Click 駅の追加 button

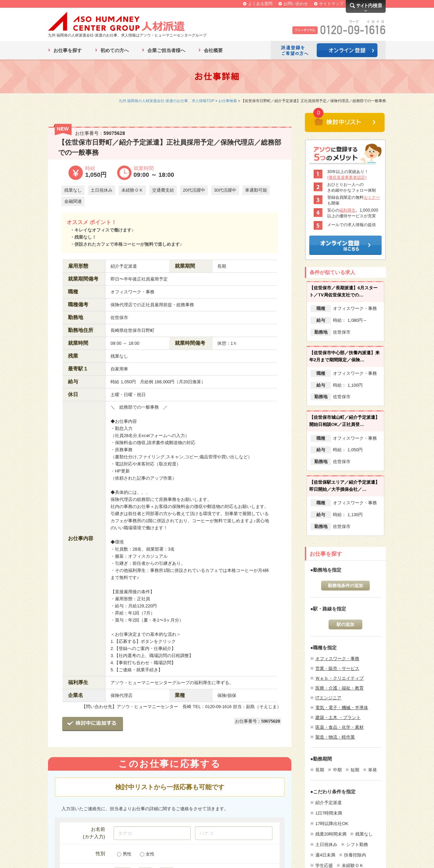point(345,624)
